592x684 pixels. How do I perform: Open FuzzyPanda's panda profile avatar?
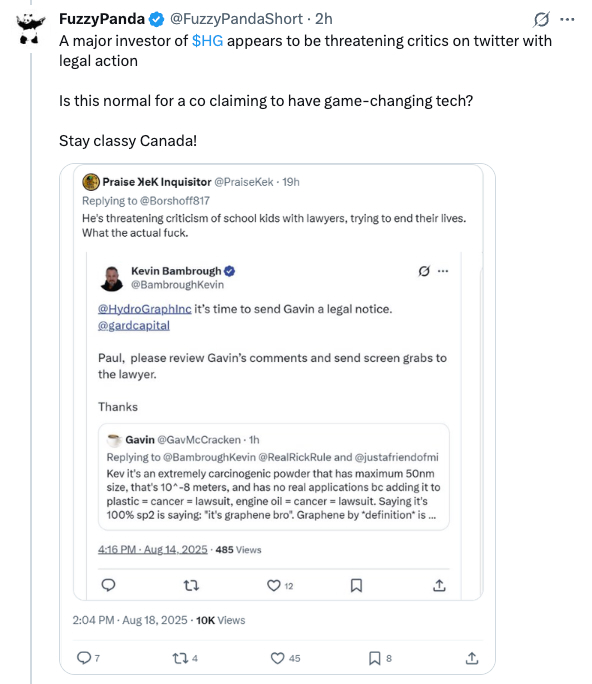pos(31,28)
